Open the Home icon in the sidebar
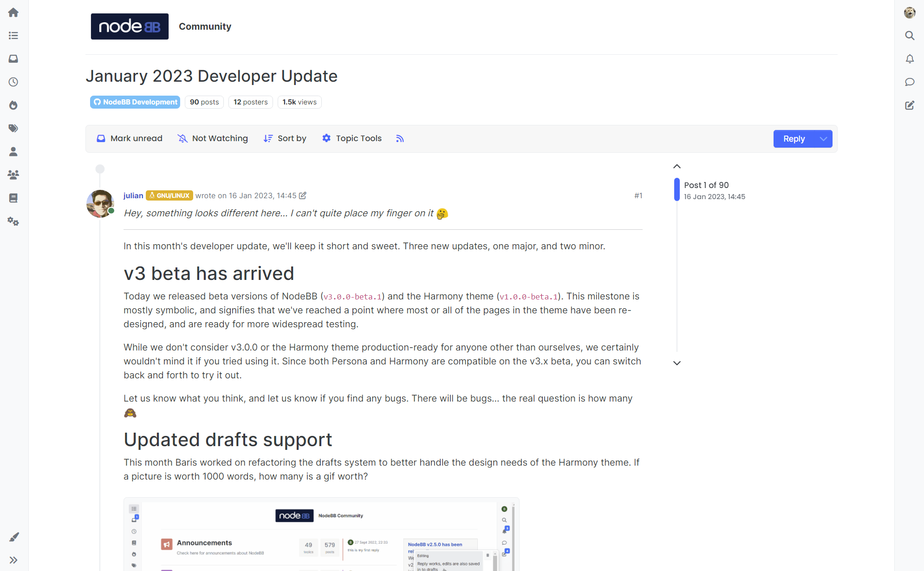Screen dimensions: 924x571 pyautogui.click(x=13, y=13)
